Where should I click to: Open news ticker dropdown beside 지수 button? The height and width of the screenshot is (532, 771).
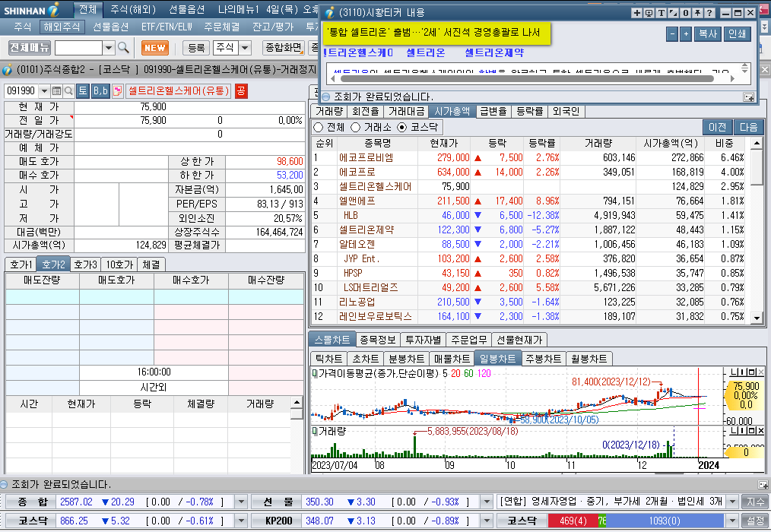(x=733, y=502)
